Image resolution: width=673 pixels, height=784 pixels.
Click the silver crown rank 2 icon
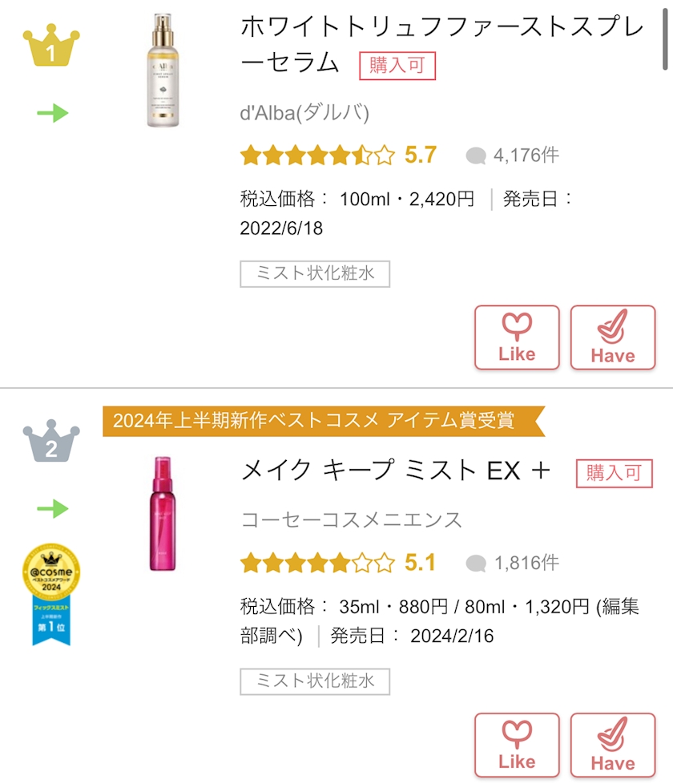pos(51,442)
